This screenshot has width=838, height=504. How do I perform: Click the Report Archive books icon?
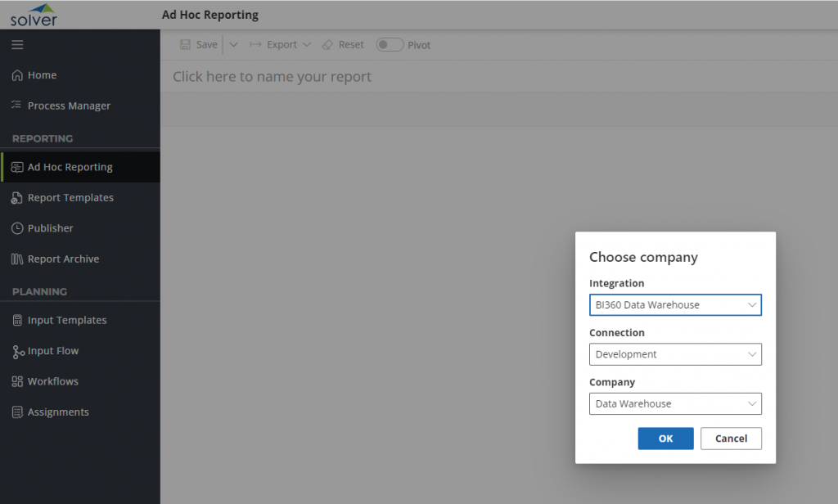17,259
